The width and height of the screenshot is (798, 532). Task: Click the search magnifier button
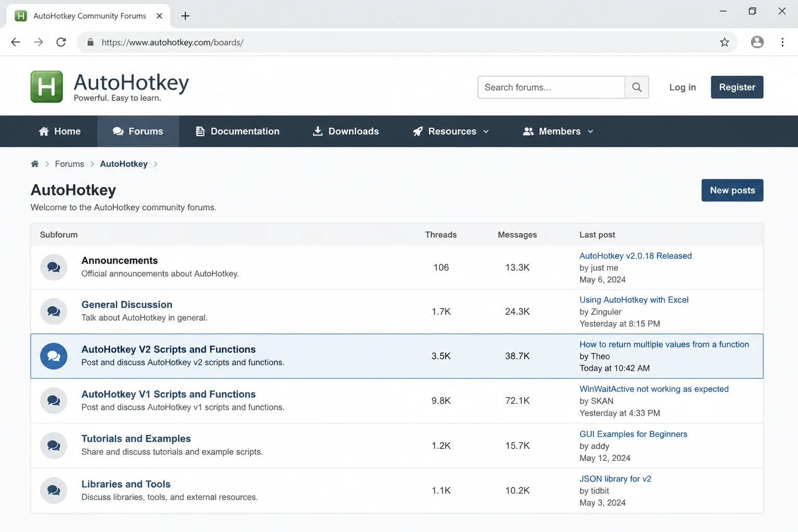pos(637,87)
